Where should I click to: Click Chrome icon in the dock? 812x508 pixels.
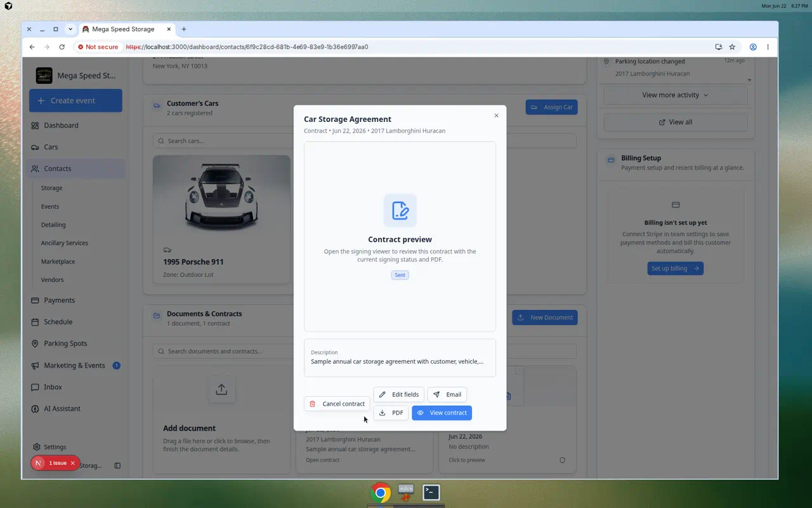[381, 493]
